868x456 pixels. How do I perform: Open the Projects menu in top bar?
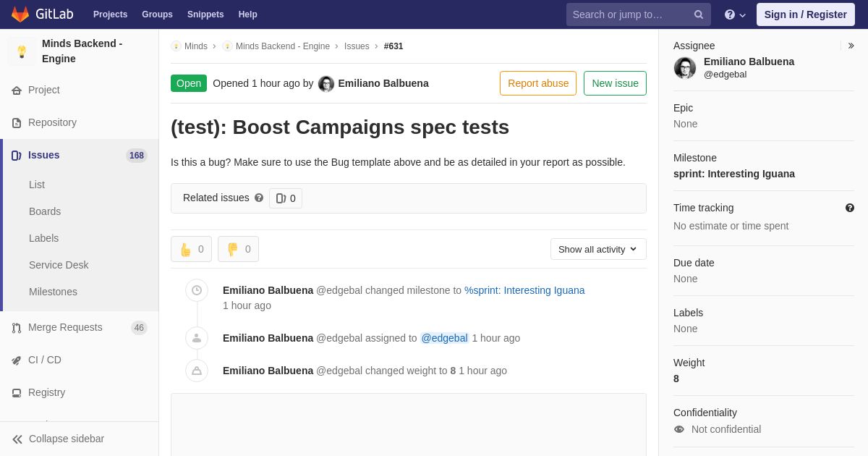coord(110,14)
